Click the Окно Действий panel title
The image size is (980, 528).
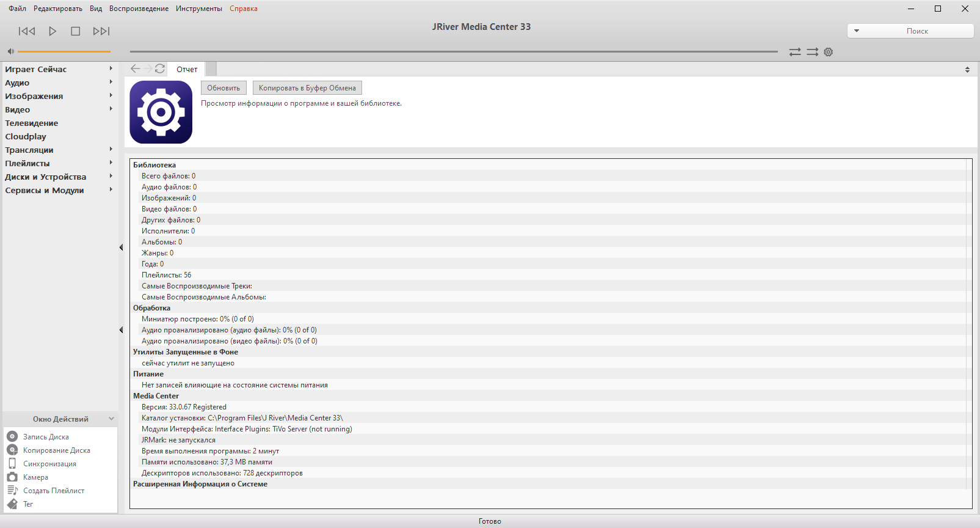point(60,419)
